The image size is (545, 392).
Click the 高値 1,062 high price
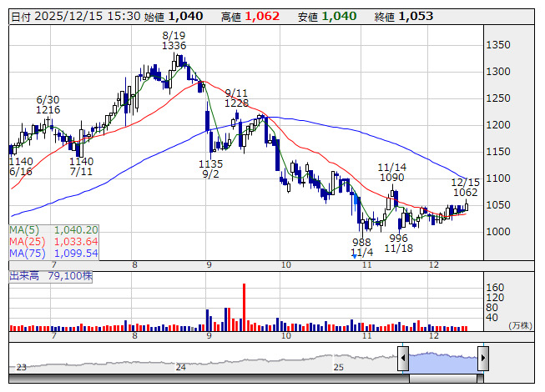[x=250, y=17]
